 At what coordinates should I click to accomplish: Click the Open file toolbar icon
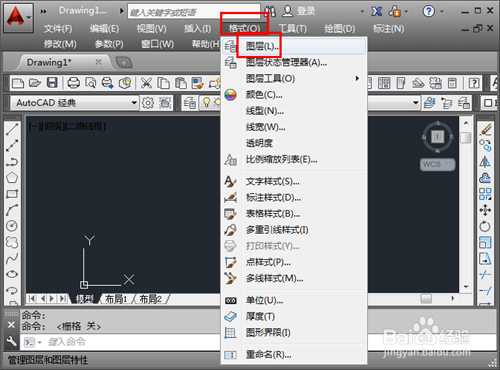coord(35,83)
